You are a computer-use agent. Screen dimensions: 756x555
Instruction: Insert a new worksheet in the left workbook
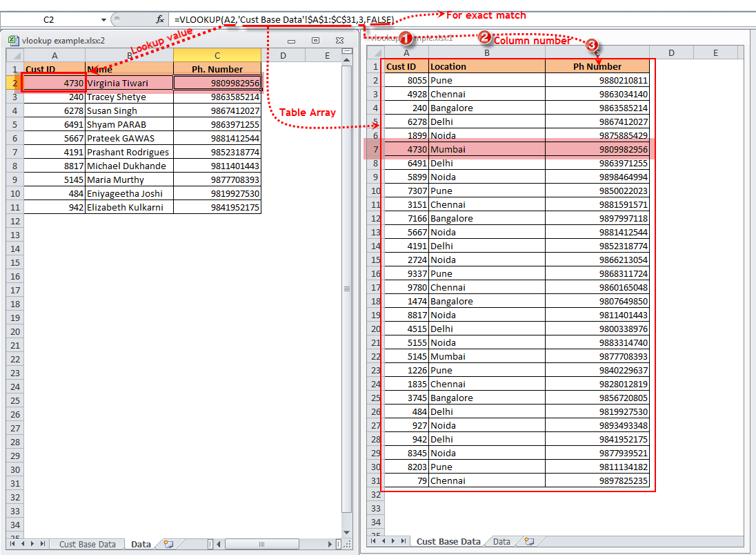click(167, 544)
